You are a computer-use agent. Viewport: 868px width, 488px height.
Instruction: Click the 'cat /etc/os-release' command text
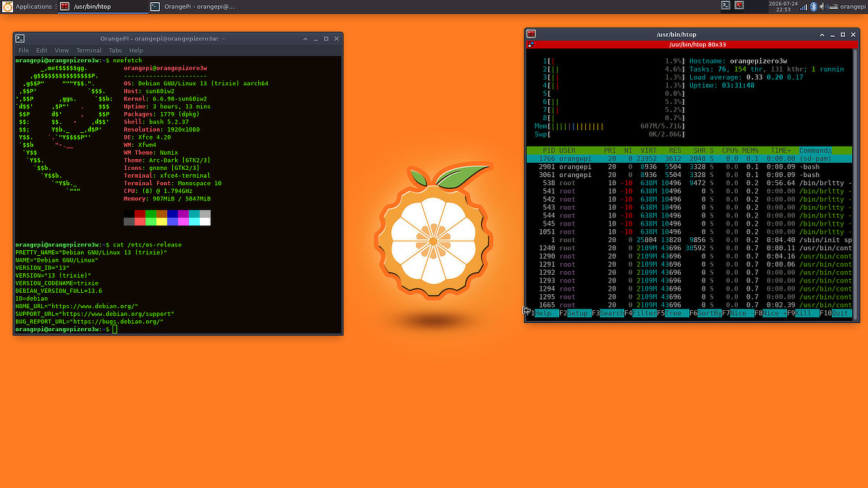click(148, 244)
